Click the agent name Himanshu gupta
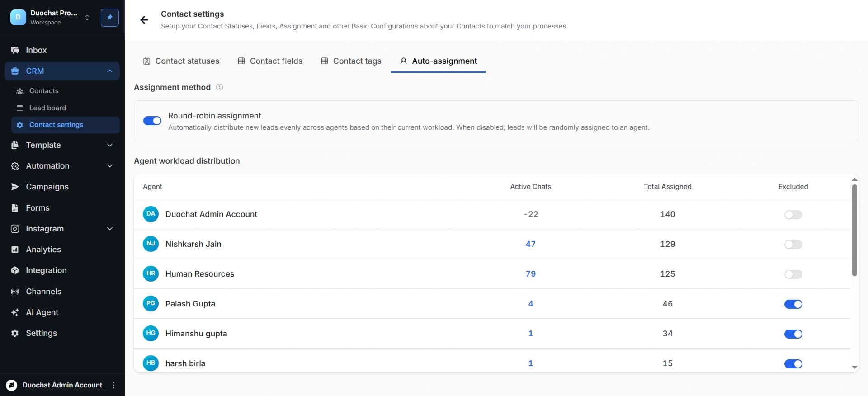 [x=196, y=334]
